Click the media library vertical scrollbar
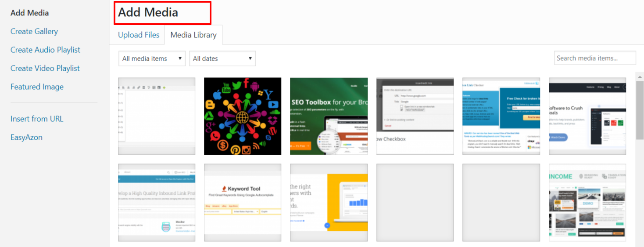 pos(640,110)
